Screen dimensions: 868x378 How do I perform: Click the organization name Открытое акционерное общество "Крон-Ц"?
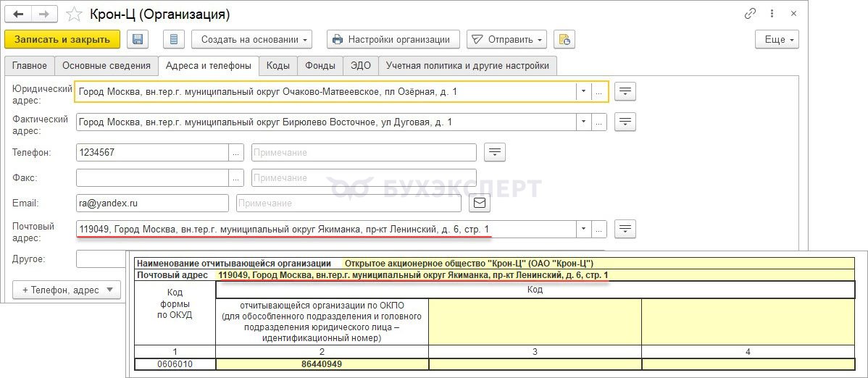click(x=469, y=264)
